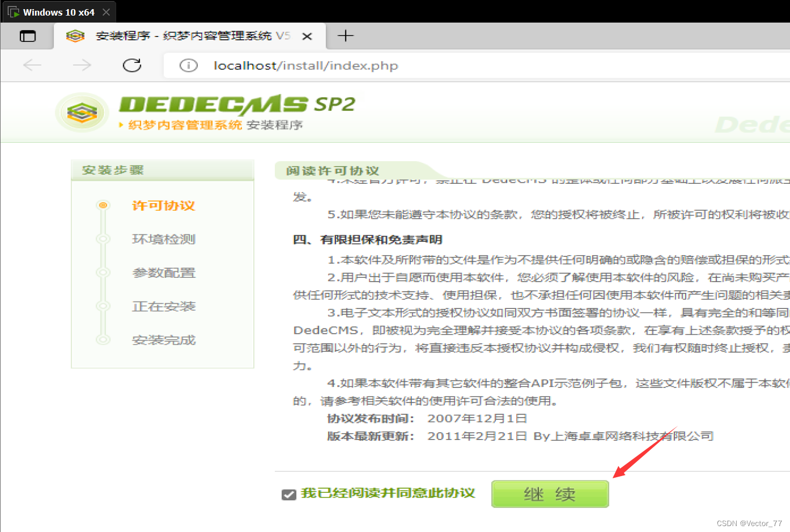Reload the page with refresh icon

[132, 66]
